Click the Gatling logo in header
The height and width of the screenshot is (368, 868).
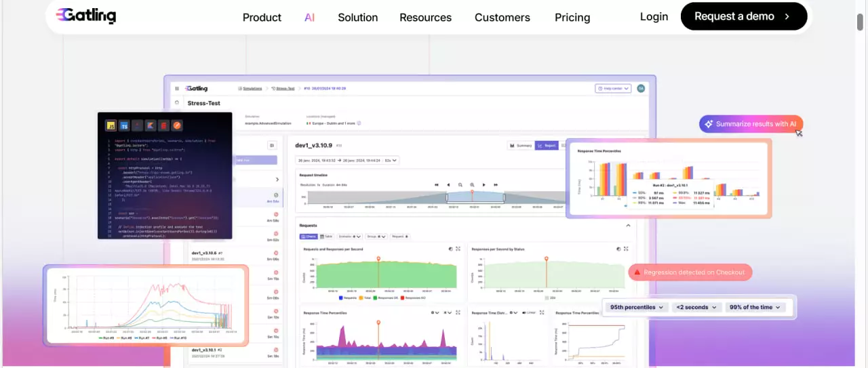pos(85,16)
